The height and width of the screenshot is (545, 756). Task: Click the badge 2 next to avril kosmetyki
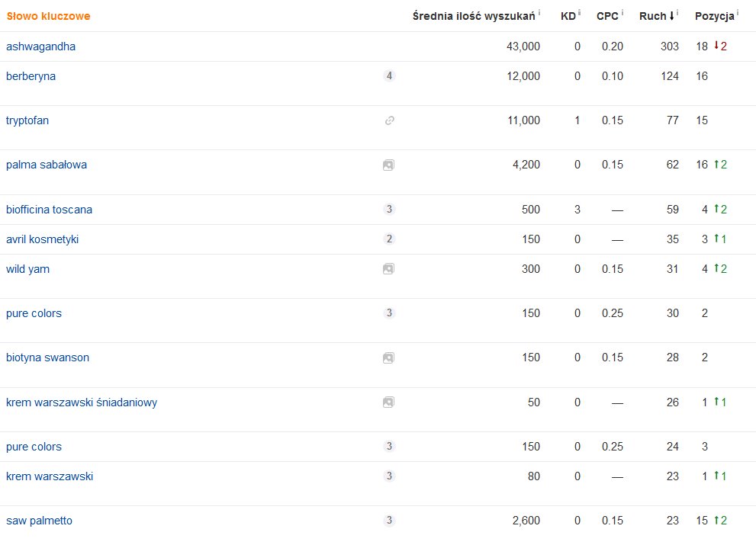coord(389,239)
